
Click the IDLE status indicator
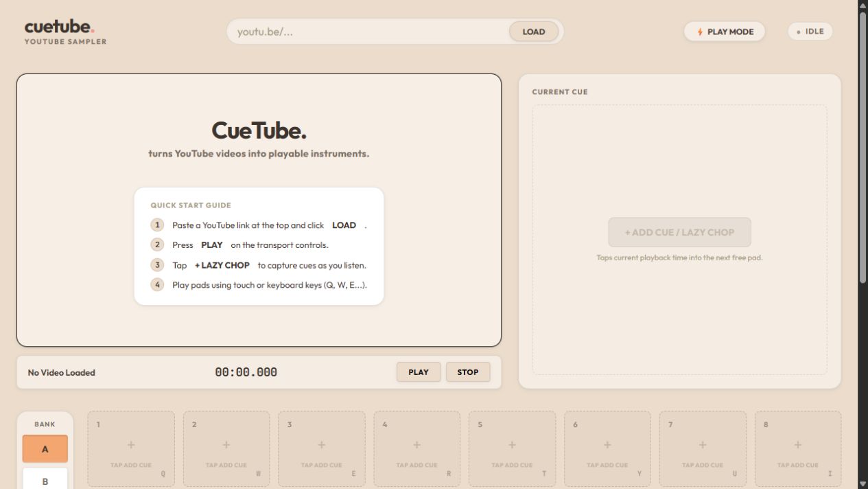coord(810,32)
